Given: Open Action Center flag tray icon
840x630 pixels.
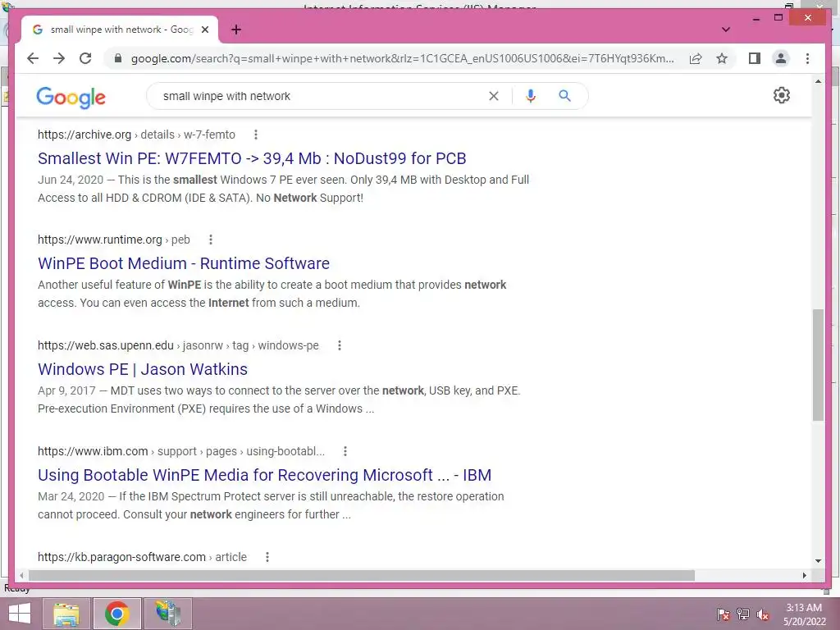Looking at the screenshot, I should coord(724,614).
